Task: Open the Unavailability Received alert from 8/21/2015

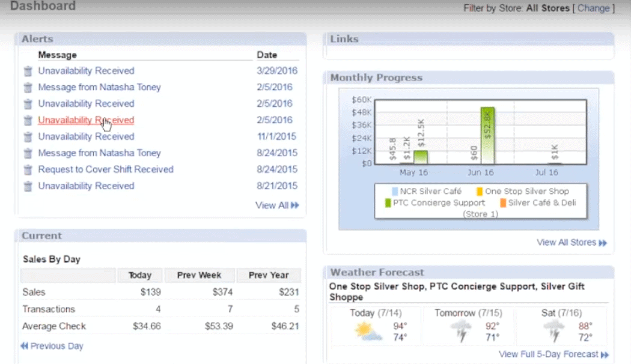Action: coord(86,186)
